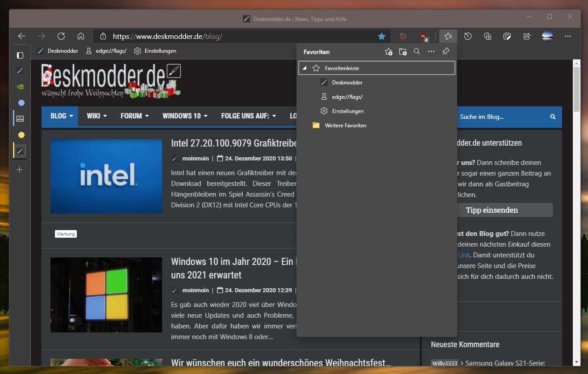Open the FORUM navigation dropdown
Viewport: 588px width, 374px height.
(x=134, y=116)
